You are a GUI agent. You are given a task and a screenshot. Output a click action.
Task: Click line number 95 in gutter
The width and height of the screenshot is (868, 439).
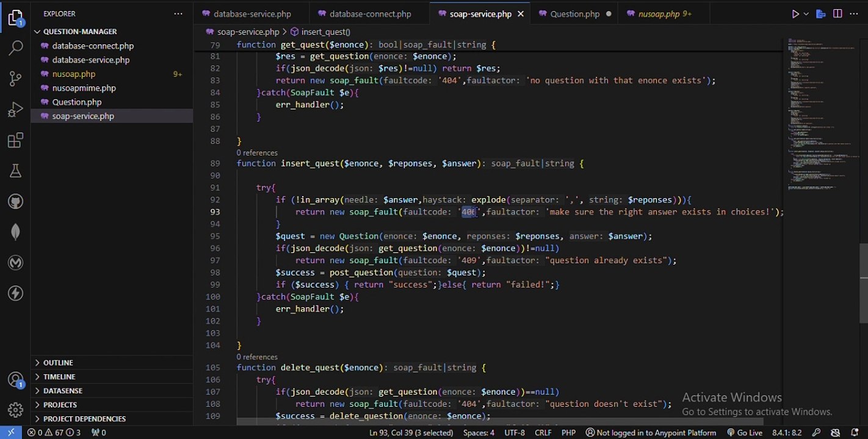(214, 236)
